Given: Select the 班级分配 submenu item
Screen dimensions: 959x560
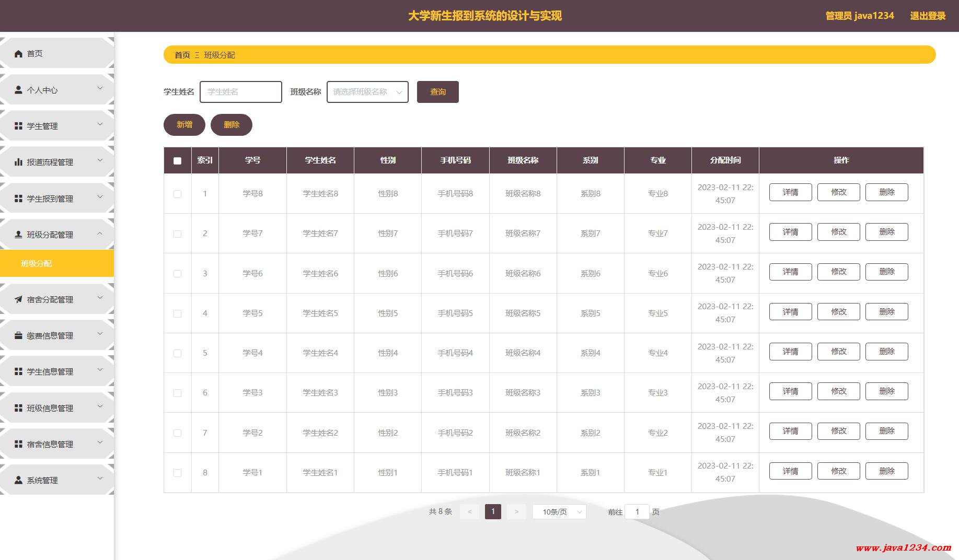Looking at the screenshot, I should coord(57,263).
